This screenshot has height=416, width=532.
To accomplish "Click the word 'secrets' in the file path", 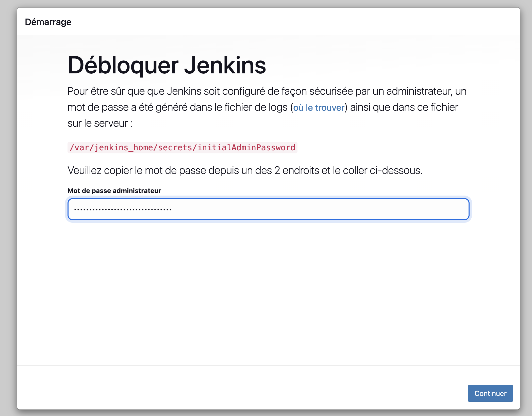I will pos(175,148).
